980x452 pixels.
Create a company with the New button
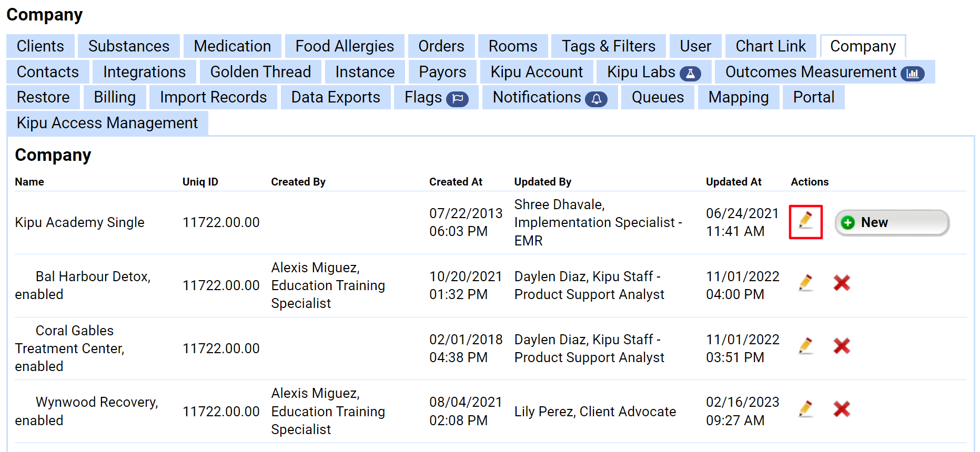(891, 222)
